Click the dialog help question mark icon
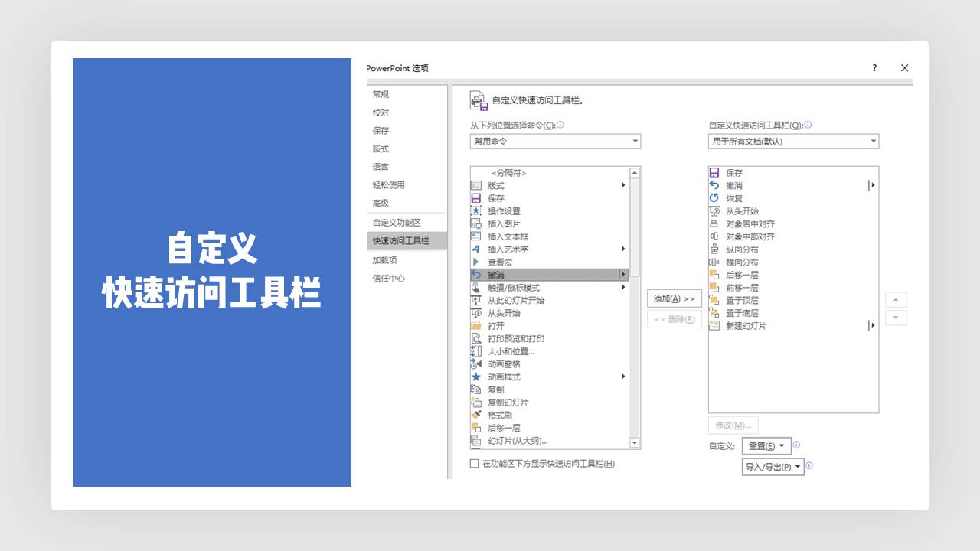 pos(874,68)
